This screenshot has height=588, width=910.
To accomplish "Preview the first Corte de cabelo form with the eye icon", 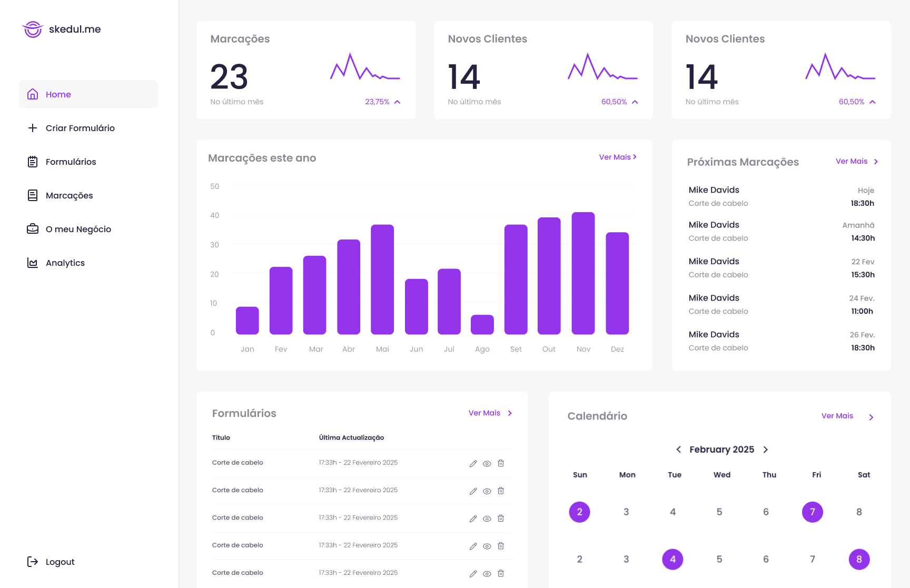I will click(487, 464).
